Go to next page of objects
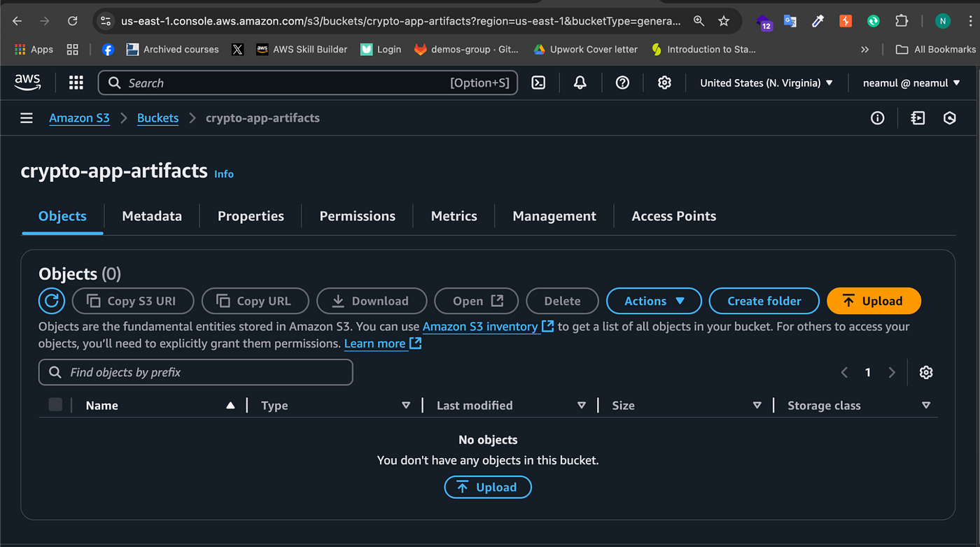 pyautogui.click(x=892, y=372)
